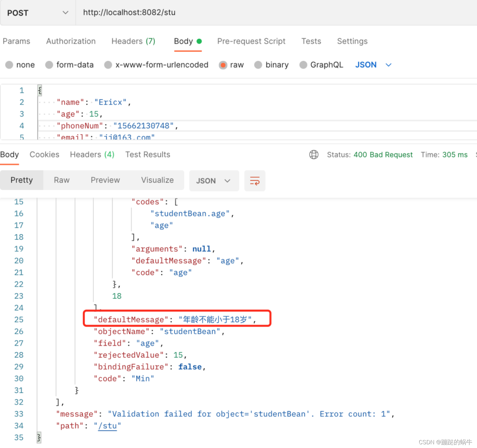The image size is (477, 448).
Task: Click the globe network icon
Action: [x=314, y=155]
